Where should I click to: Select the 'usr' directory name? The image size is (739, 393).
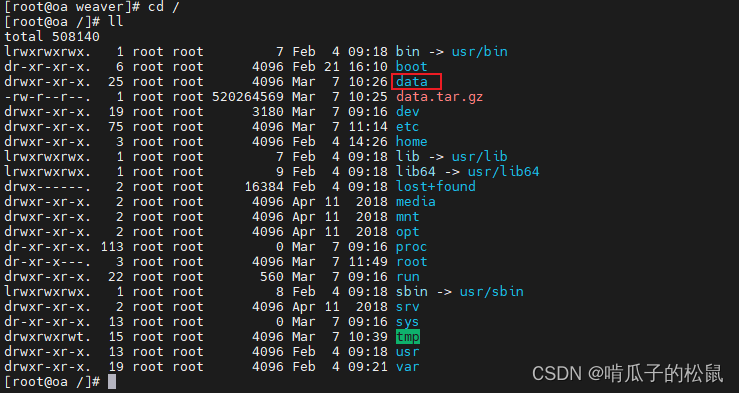point(407,352)
